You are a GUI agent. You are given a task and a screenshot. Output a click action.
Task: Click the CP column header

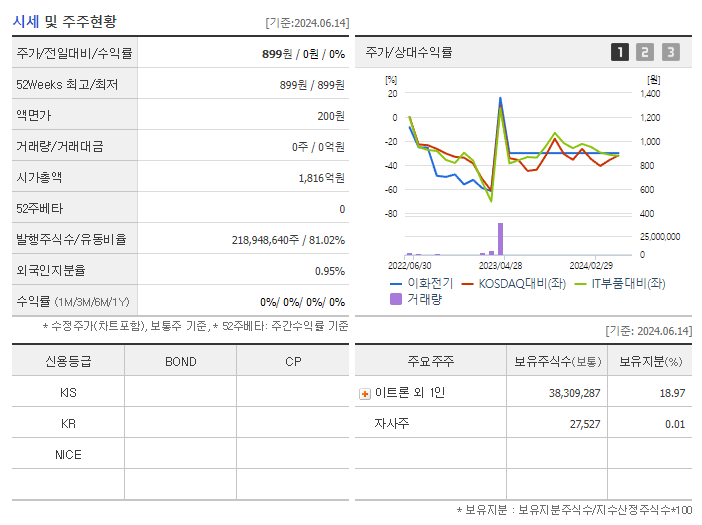pyautogui.click(x=293, y=362)
